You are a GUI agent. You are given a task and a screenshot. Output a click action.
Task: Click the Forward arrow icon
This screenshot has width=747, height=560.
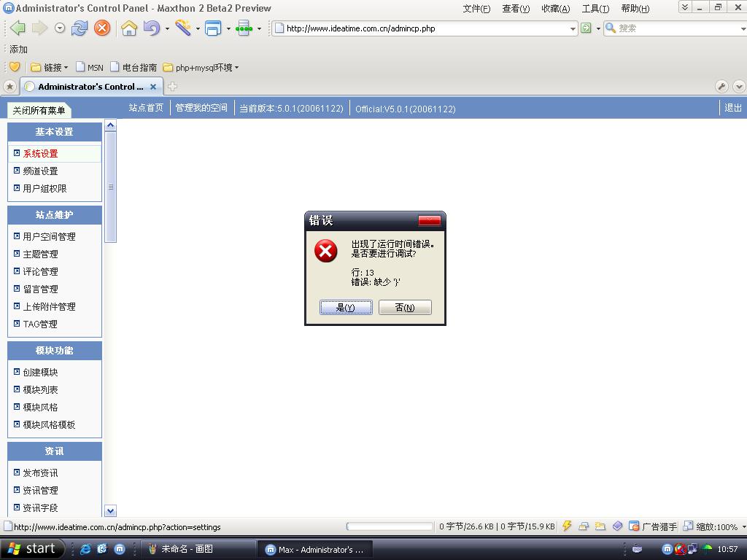(39, 28)
